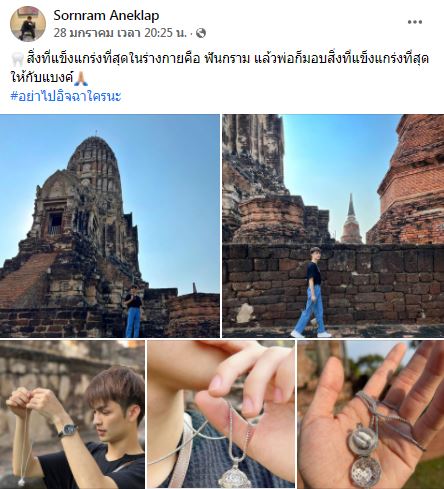
Task: Click the folded hands emoji in the caption
Action: pyautogui.click(x=80, y=78)
